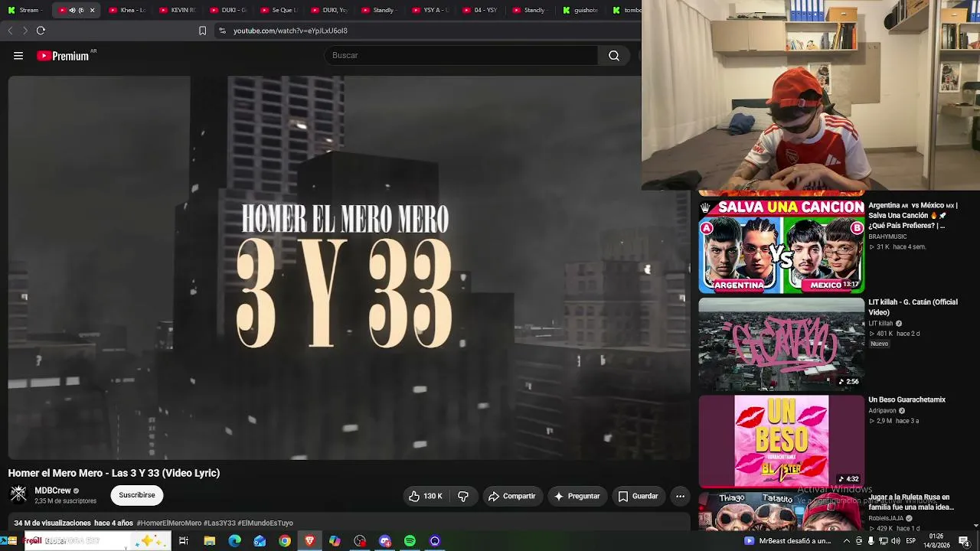Open Un Beso Guarachetamix thumbnail

coord(781,442)
